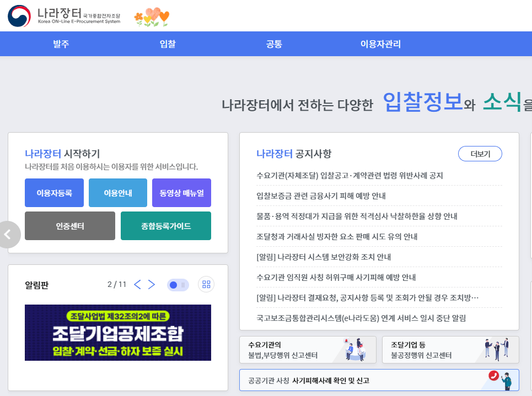Open notice 나라장터 결재요청, 공지사항 등록 및 조회
Screen dimensions: 532x396
pyautogui.click(x=368, y=297)
